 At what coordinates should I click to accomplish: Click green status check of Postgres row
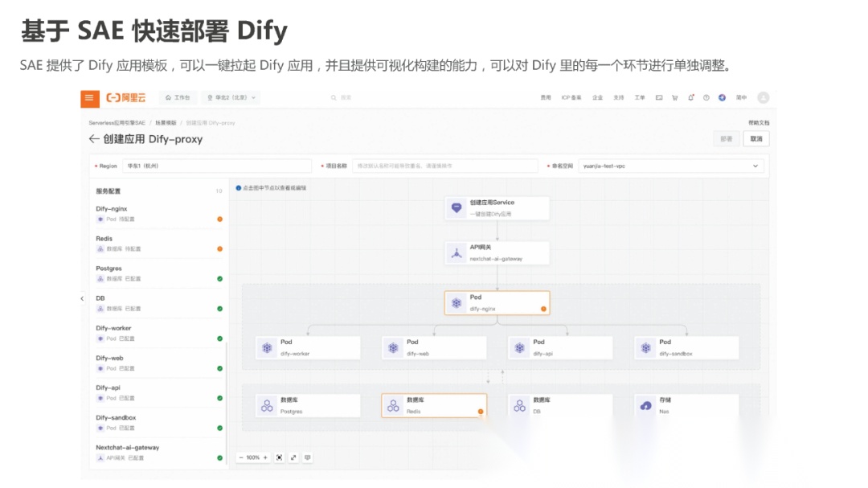click(x=219, y=279)
